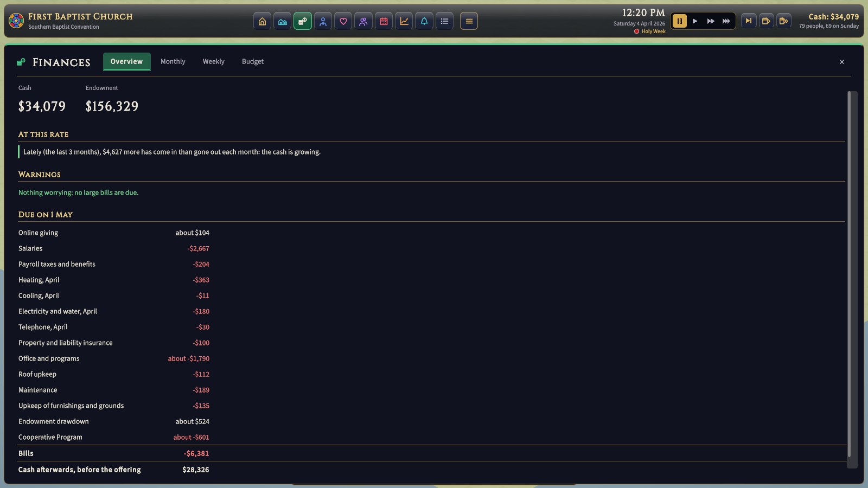Open the red calendar icon
Screen dimensions: 868x488
[384, 21]
